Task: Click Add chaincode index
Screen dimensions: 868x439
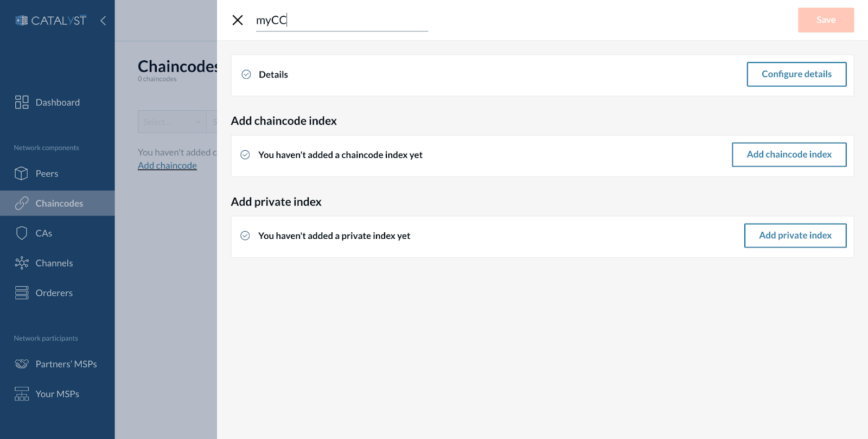Action: tap(789, 154)
